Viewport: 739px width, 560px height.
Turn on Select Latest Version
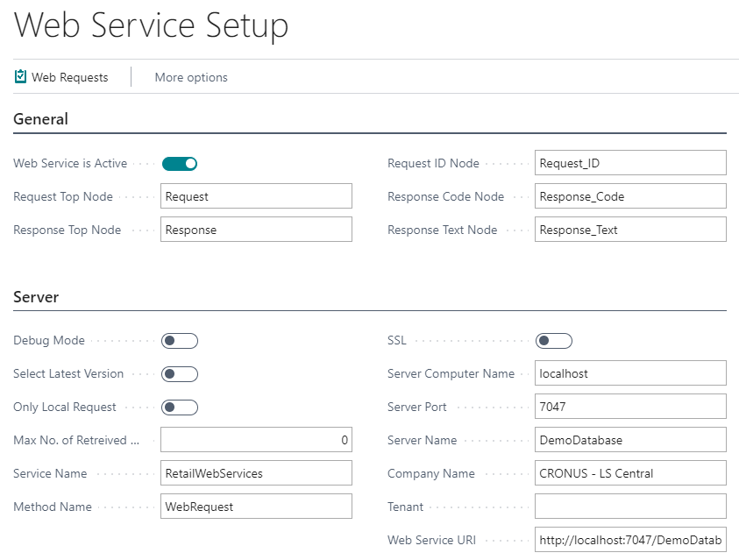point(180,374)
